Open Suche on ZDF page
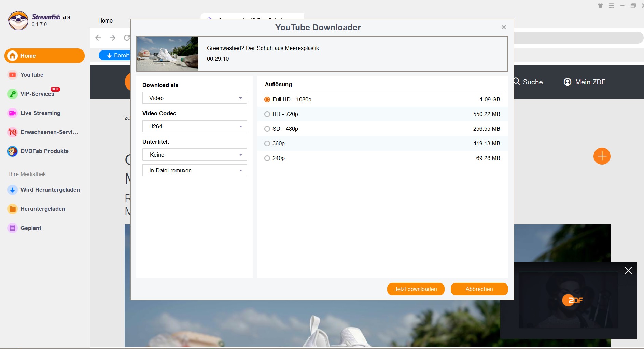 [x=529, y=82]
